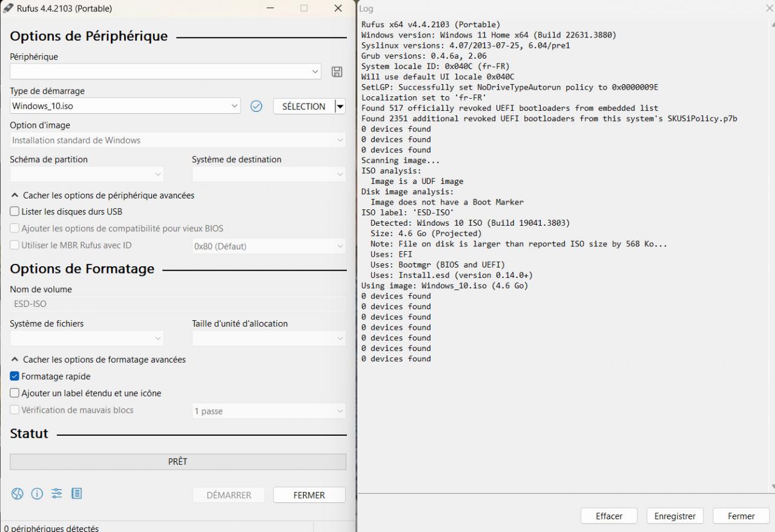Open the Périphérique device dropdown
The width and height of the screenshot is (775, 532).
pos(165,71)
